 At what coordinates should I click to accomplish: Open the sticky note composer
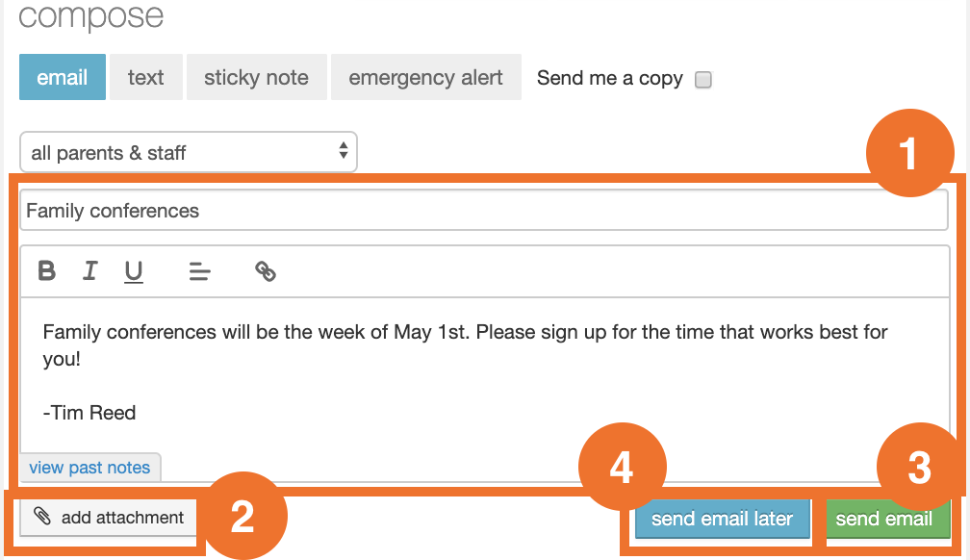(256, 78)
